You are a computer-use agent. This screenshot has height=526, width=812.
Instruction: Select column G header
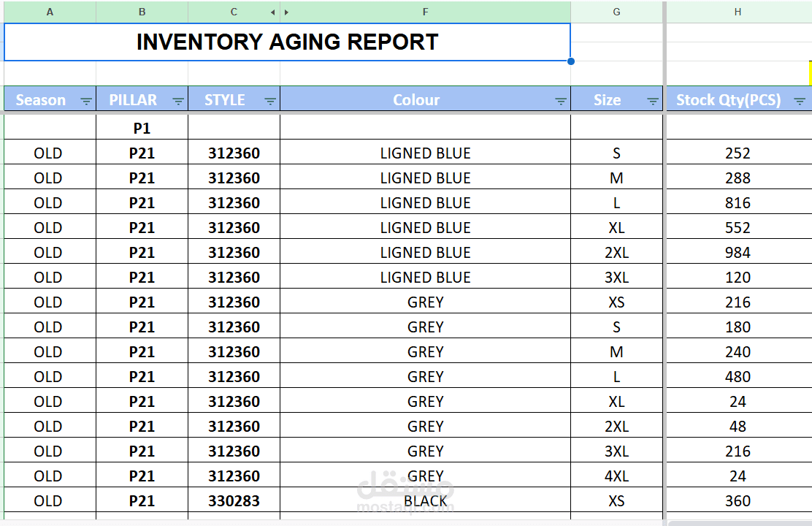(x=617, y=12)
